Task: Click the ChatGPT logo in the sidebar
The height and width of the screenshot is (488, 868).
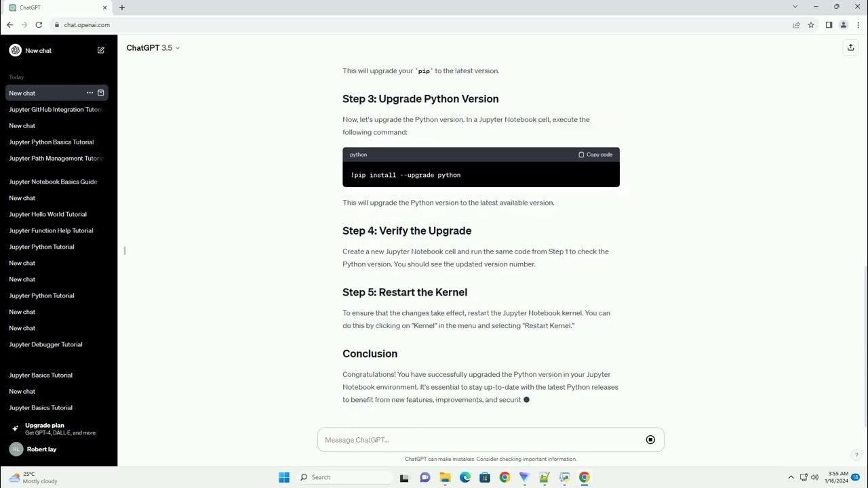Action: (15, 50)
